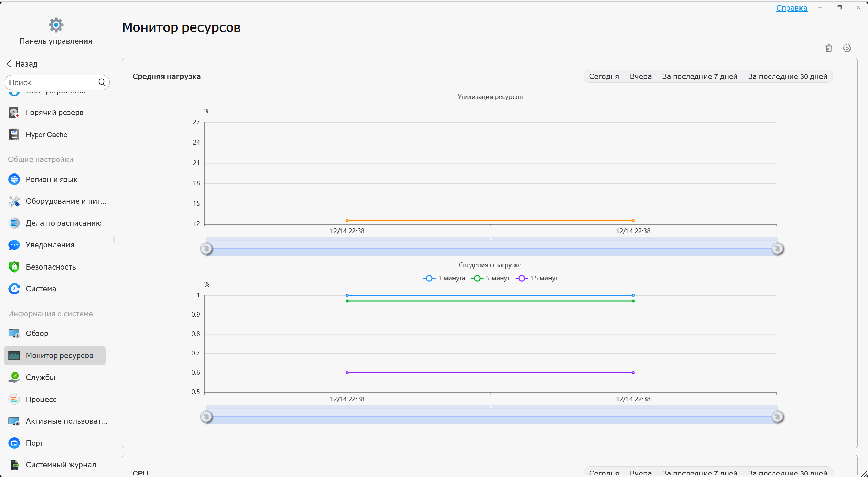Image resolution: width=868 pixels, height=477 pixels.
Task: Select Last 30 days for CPU chart
Action: (787, 473)
